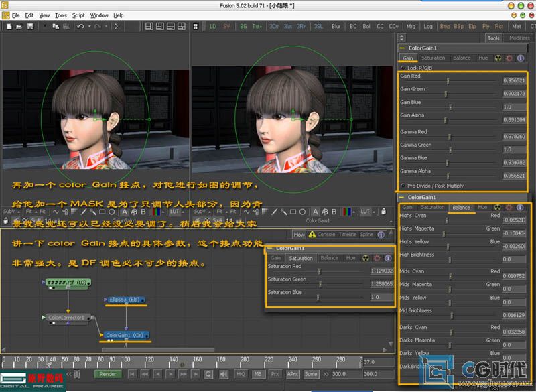Click the Open file folder icon
This screenshot has width=536, height=392.
pyautogui.click(x=19, y=27)
